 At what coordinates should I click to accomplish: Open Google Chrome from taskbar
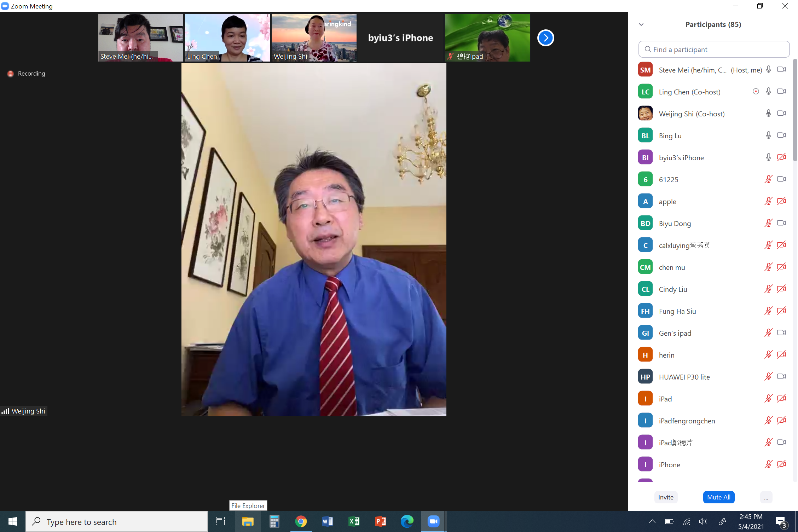click(301, 521)
